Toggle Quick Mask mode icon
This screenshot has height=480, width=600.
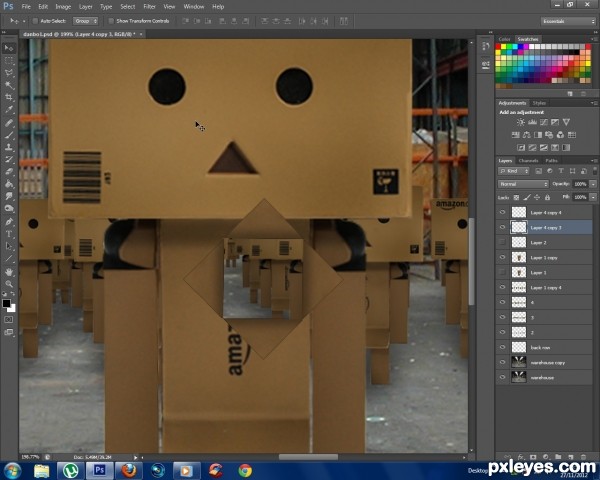8,319
